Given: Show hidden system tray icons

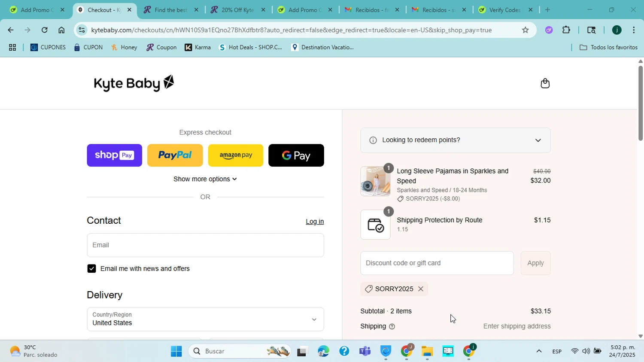Looking at the screenshot, I should click(x=539, y=352).
